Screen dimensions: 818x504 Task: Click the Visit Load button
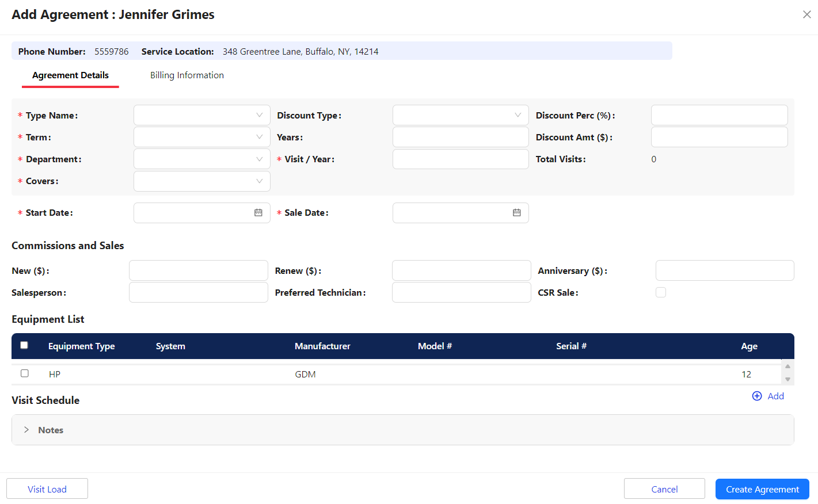(x=47, y=489)
